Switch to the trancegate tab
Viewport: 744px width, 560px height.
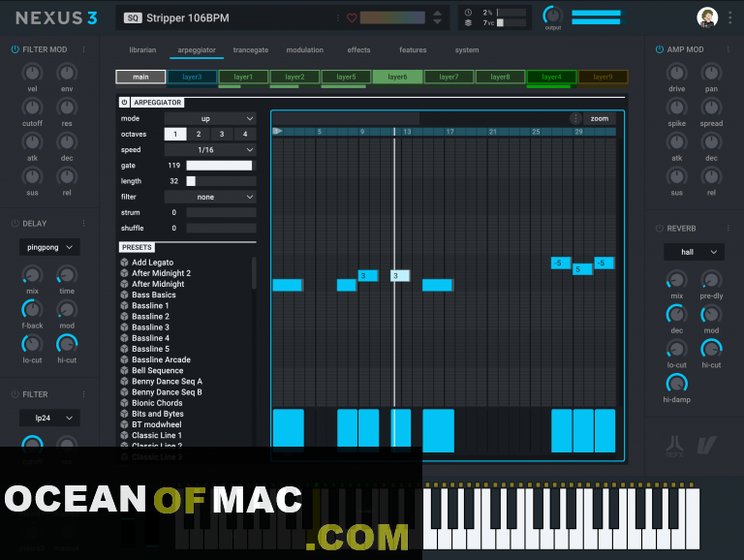[251, 49]
